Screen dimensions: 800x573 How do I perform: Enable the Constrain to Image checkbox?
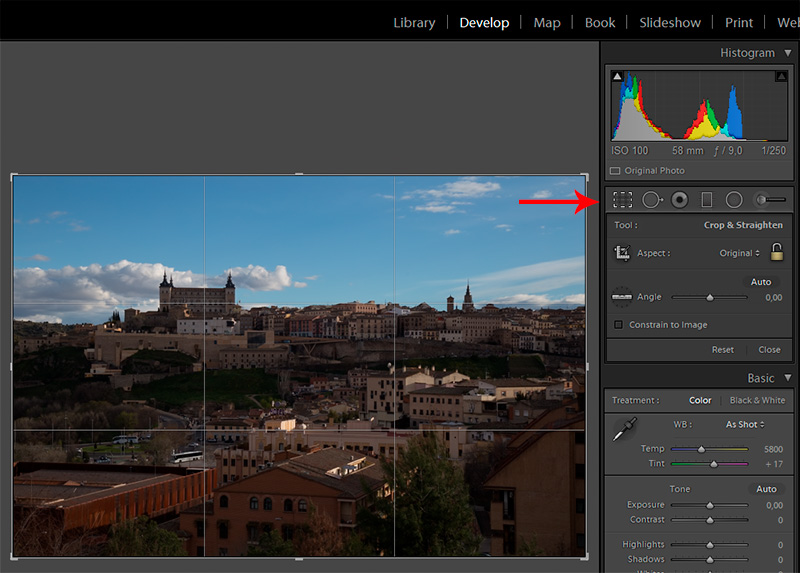click(x=618, y=325)
